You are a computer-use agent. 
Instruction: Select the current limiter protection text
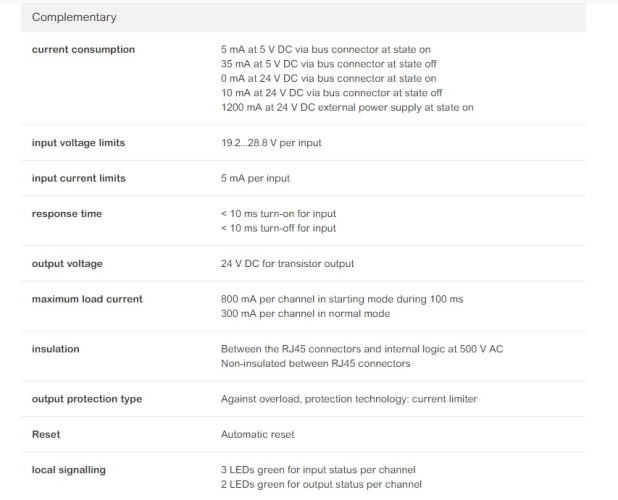point(349,399)
